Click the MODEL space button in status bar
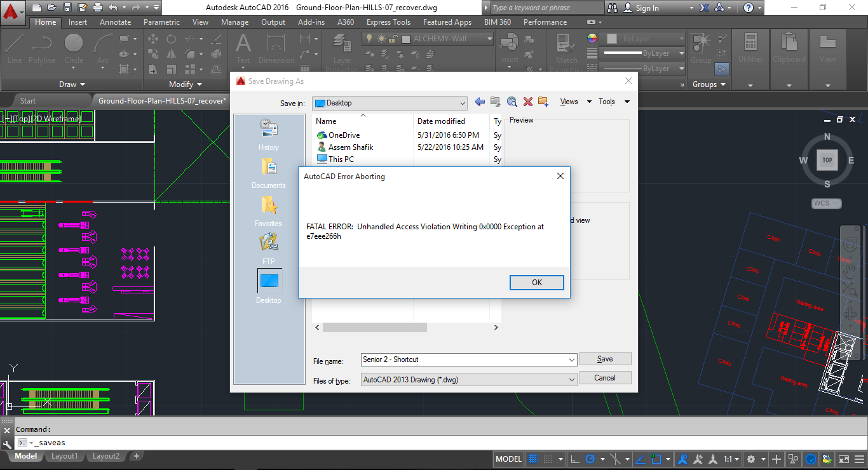 click(508, 459)
